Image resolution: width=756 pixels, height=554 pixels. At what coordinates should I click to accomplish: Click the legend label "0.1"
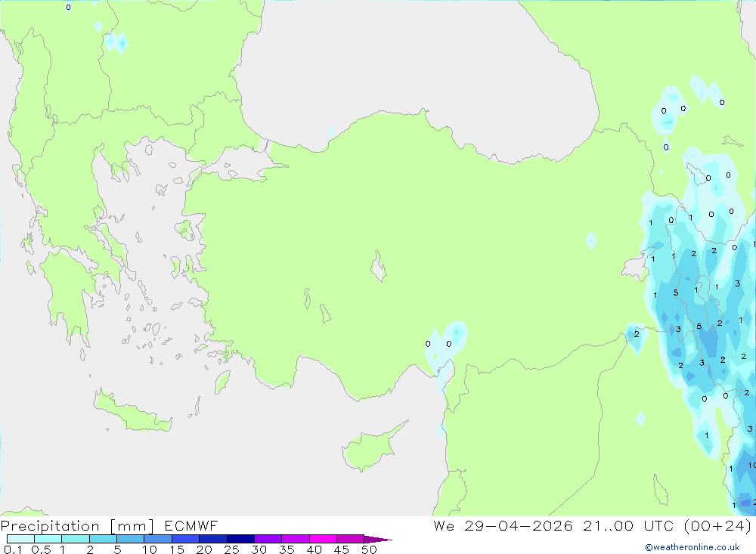(13, 549)
